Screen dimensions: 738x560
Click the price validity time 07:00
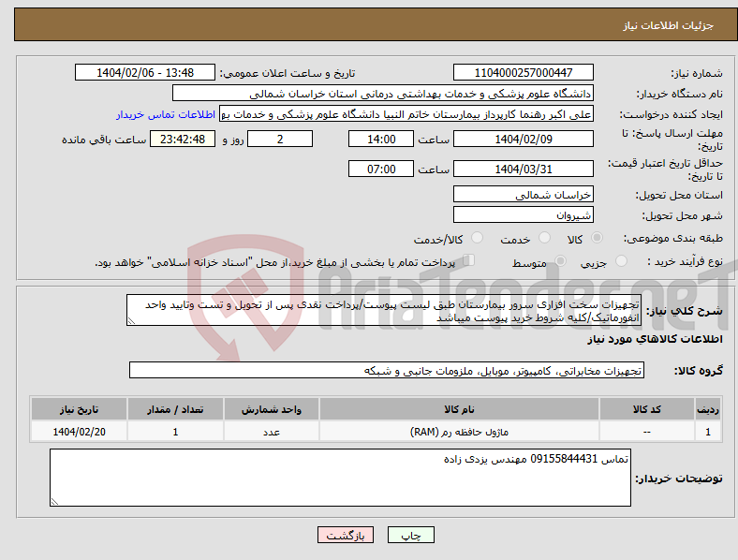pos(381,169)
